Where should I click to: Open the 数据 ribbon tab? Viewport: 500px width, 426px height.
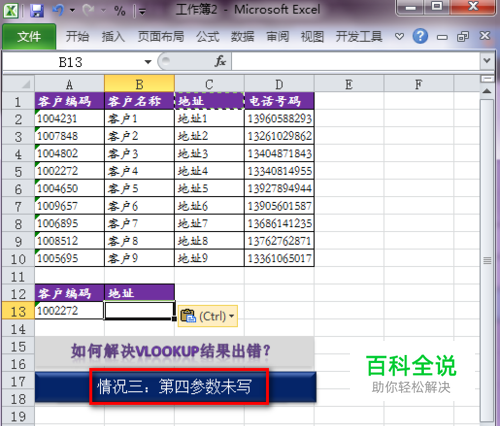coord(243,36)
